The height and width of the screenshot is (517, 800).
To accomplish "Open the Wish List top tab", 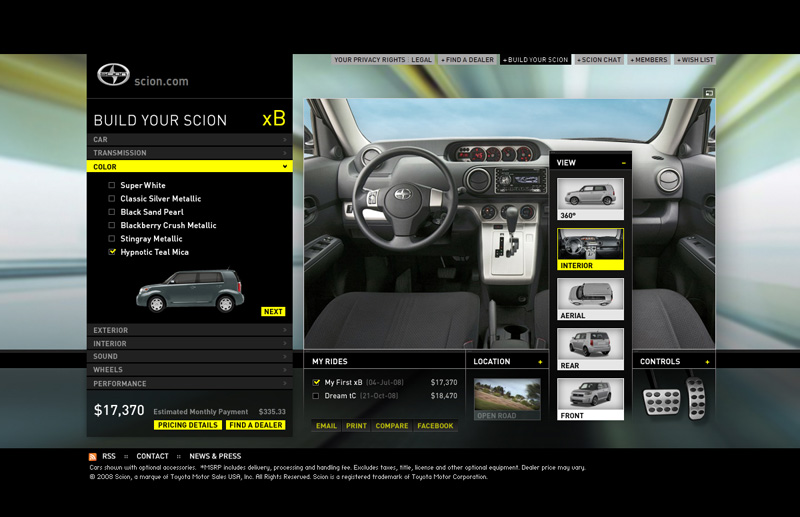I will pos(695,60).
